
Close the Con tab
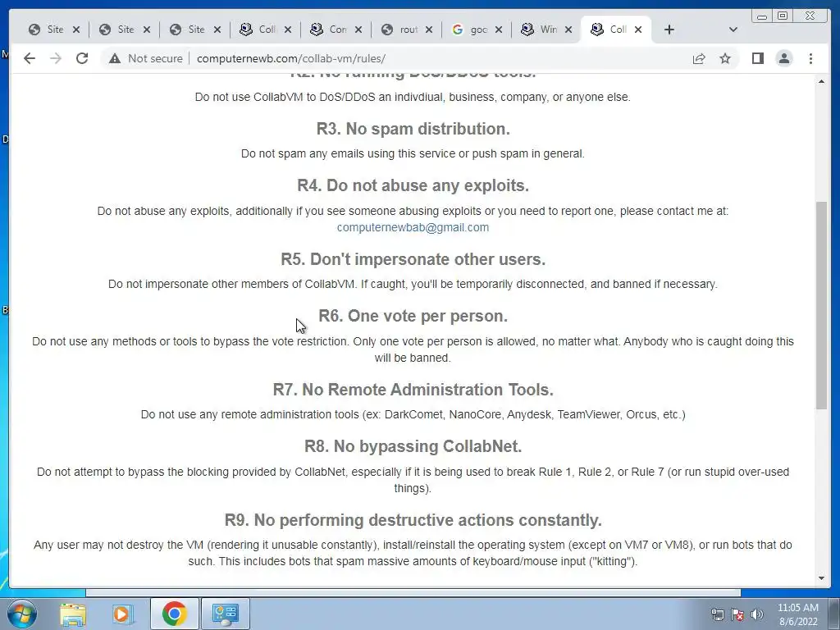pos(358,30)
